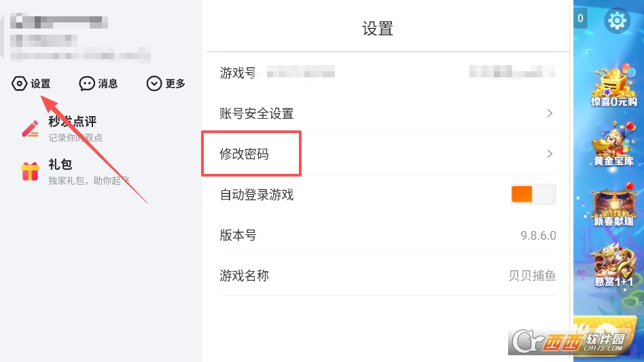644x362 pixels.
Task: Click the 礼包 gift box icon
Action: [31, 171]
